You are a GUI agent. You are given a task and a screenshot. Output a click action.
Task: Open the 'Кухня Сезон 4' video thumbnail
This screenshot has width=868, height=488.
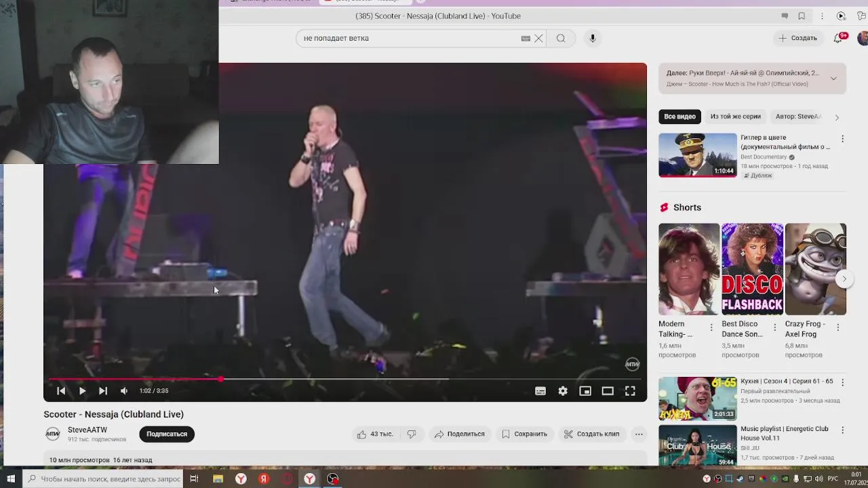click(697, 399)
